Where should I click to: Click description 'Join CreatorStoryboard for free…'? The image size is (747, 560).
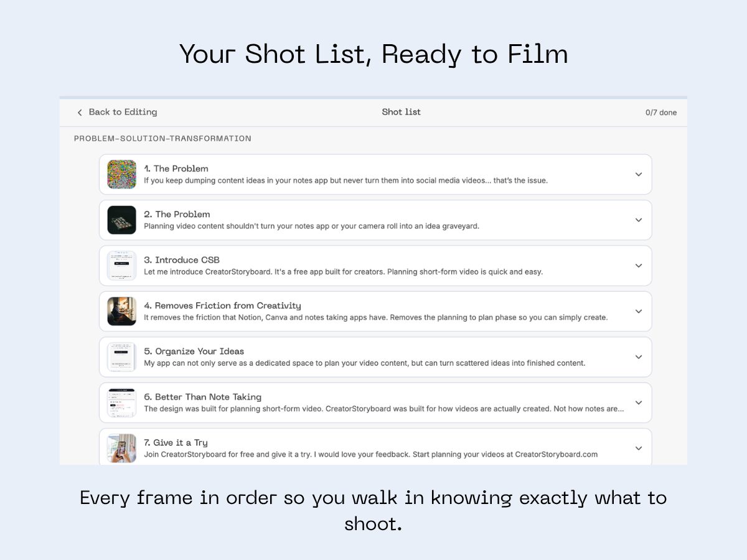click(x=371, y=454)
